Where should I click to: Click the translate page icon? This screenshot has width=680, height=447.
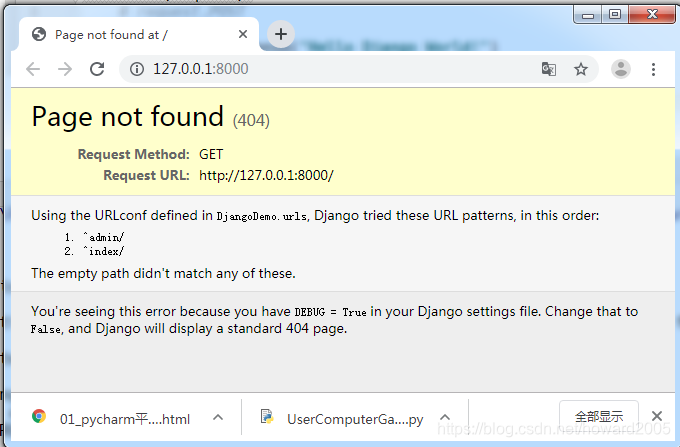click(549, 69)
